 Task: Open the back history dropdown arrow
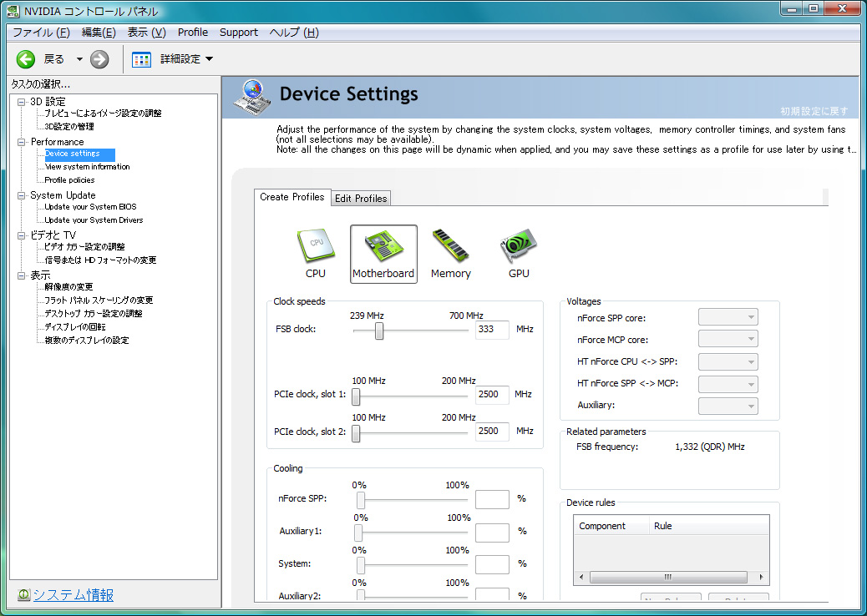pyautogui.click(x=79, y=58)
